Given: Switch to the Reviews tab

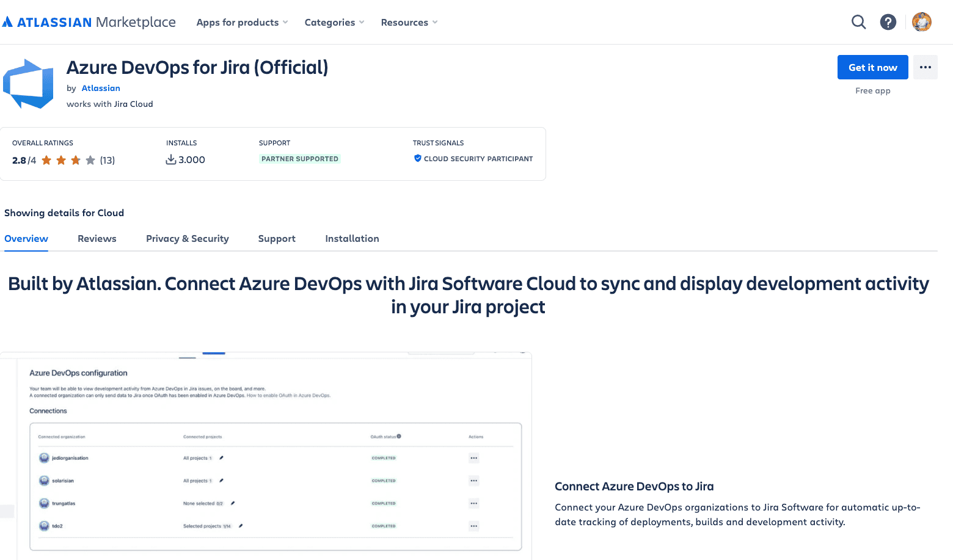Looking at the screenshot, I should pyautogui.click(x=97, y=239).
